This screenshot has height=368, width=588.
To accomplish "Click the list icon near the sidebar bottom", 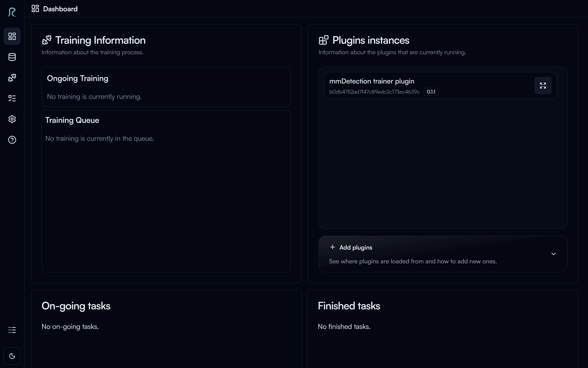I will (x=12, y=330).
